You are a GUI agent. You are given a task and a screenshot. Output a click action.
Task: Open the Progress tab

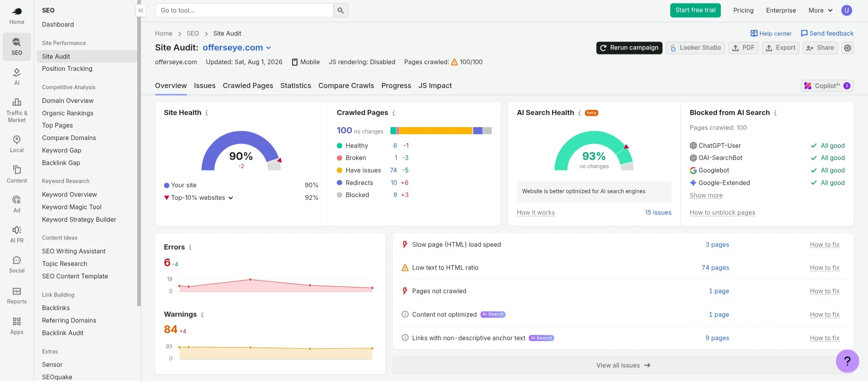[396, 86]
